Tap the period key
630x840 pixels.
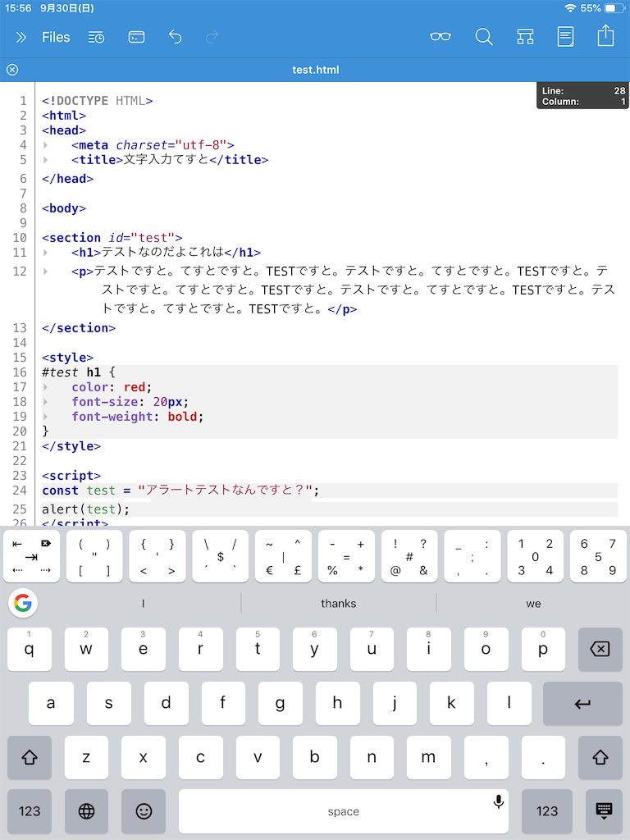click(543, 757)
